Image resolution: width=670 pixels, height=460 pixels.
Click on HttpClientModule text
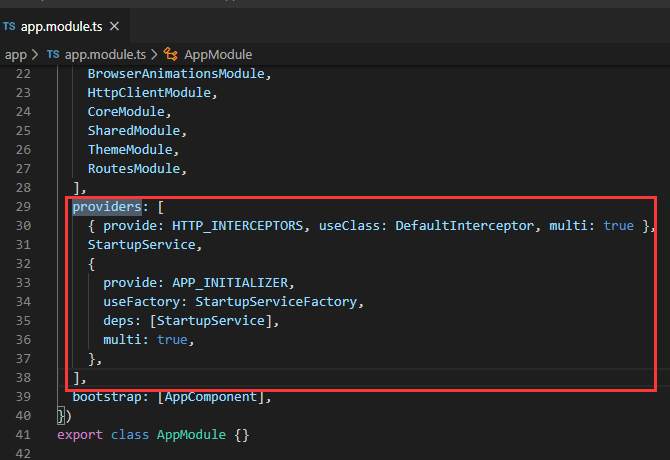(x=149, y=93)
